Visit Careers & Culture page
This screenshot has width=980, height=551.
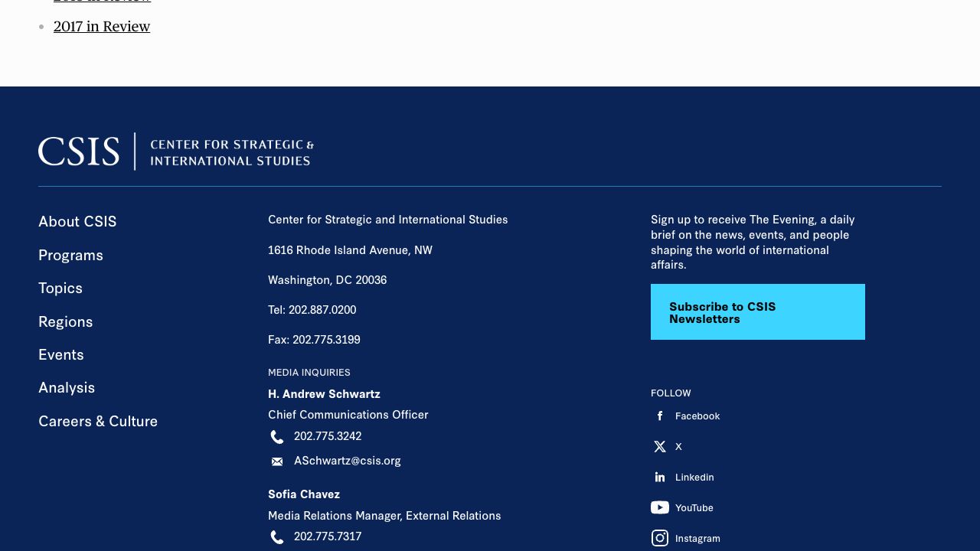click(x=98, y=421)
